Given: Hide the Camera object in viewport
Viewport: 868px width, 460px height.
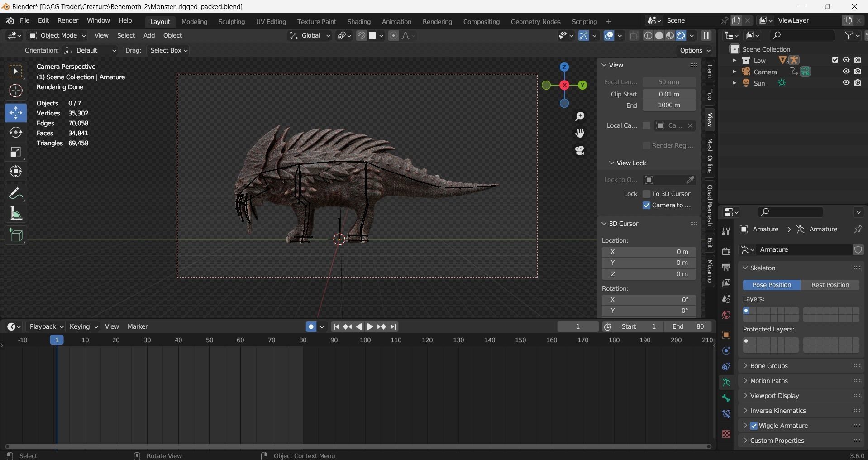Looking at the screenshot, I should (846, 71).
